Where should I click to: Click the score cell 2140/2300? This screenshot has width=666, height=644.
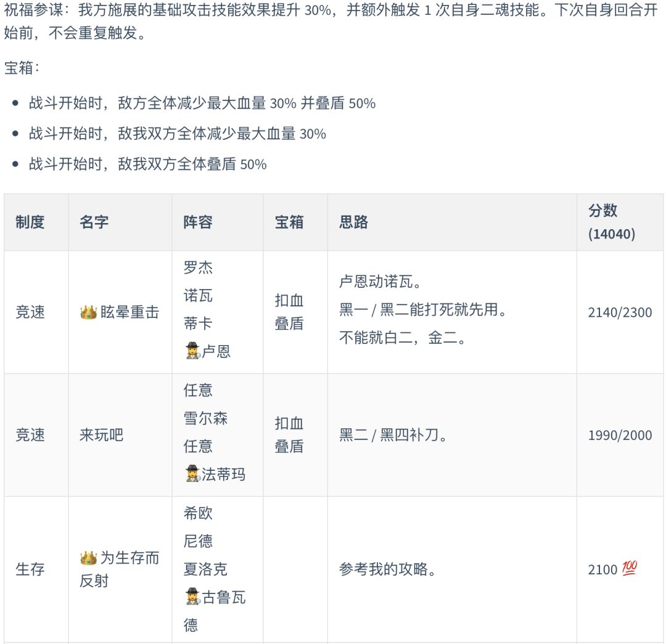coord(620,312)
